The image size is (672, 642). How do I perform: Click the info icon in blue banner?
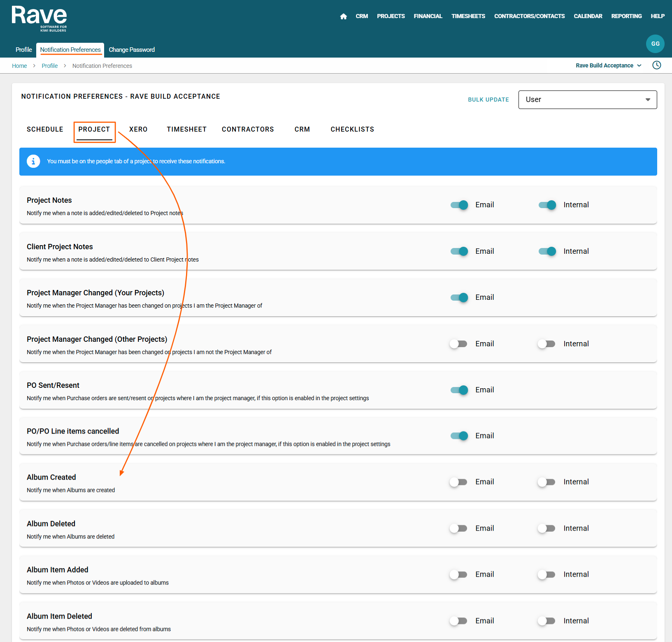pyautogui.click(x=33, y=161)
